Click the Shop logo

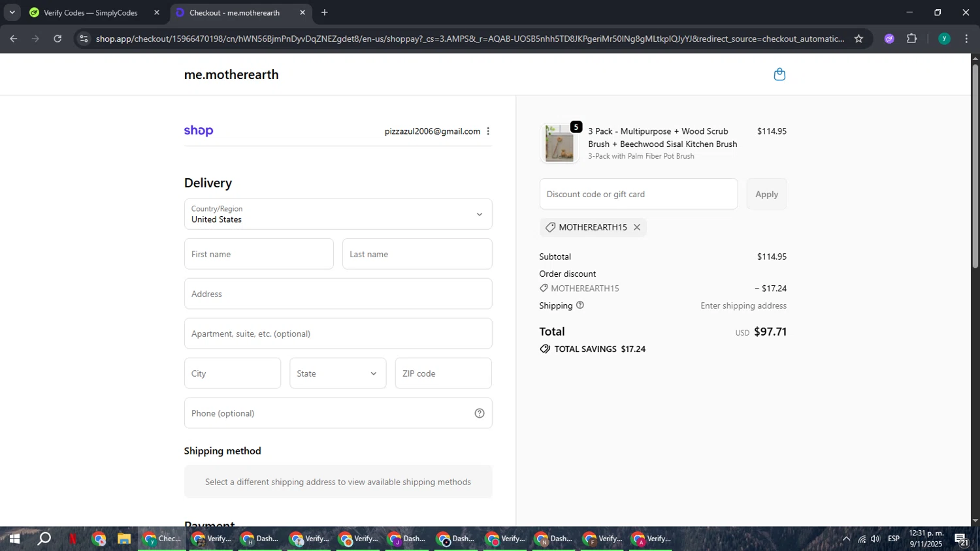[199, 131]
